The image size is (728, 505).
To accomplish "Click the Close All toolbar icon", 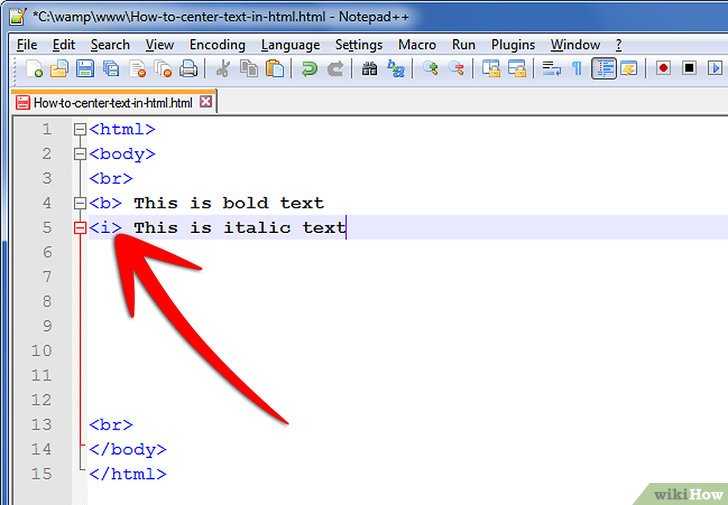I will pos(163,69).
